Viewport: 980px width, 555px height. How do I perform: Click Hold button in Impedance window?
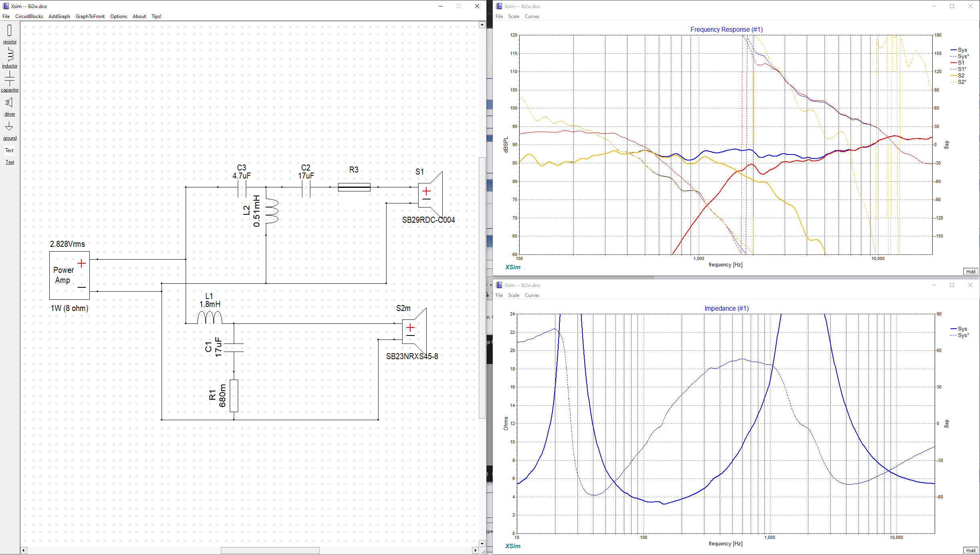click(971, 551)
